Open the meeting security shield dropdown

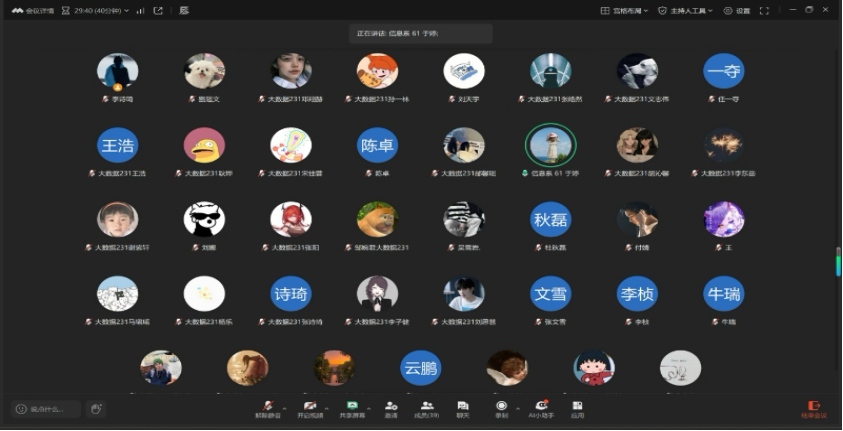coord(662,10)
